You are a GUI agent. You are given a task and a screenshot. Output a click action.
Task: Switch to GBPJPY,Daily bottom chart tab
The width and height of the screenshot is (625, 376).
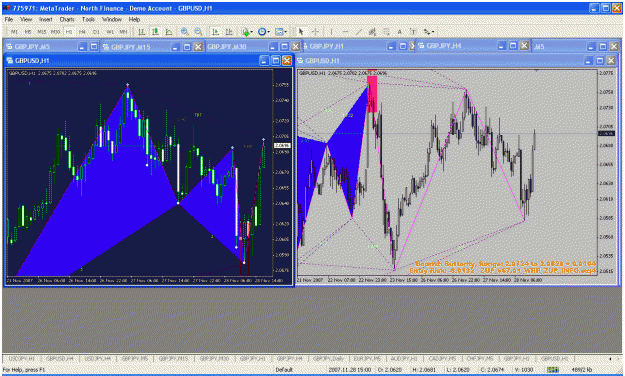click(328, 359)
